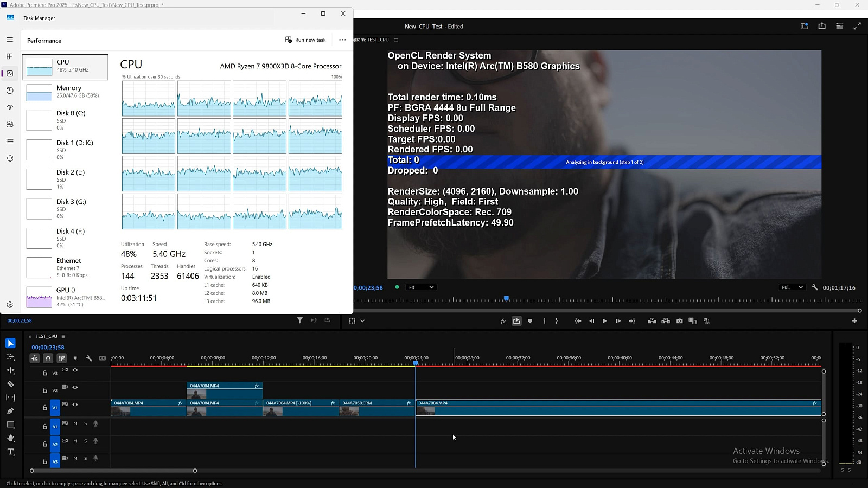Select the Selection tool in Premiere toolbar
Viewport: 868px width, 488px height.
(x=10, y=343)
